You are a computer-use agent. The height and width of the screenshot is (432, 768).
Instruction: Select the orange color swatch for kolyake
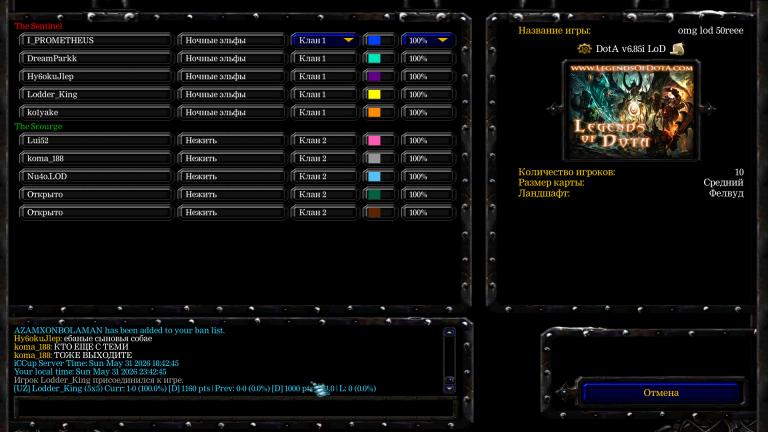tap(374, 112)
